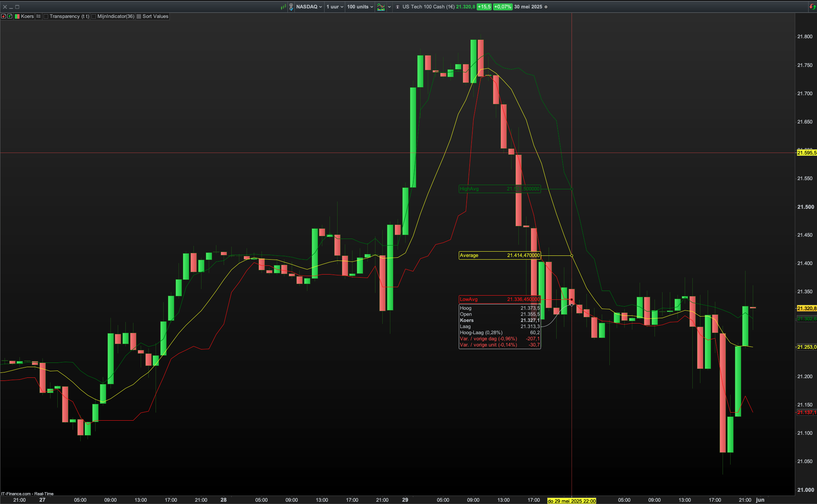Click the Koers red-green color swatch
The image size is (817, 504).
click(x=17, y=16)
